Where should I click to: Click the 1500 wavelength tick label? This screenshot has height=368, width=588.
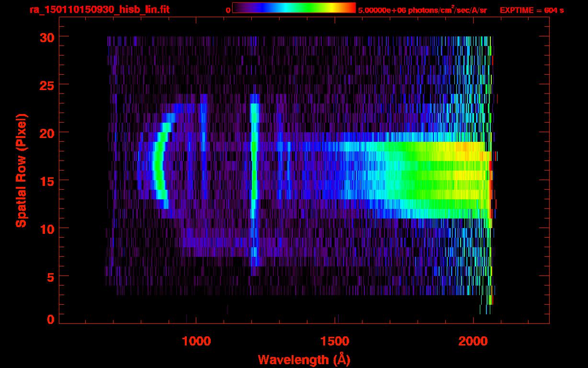coord(335,341)
